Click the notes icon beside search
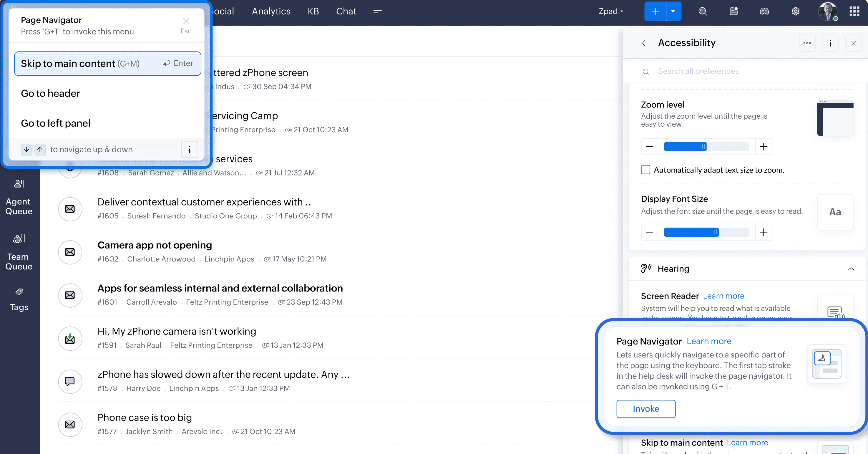The image size is (868, 454). point(733,11)
